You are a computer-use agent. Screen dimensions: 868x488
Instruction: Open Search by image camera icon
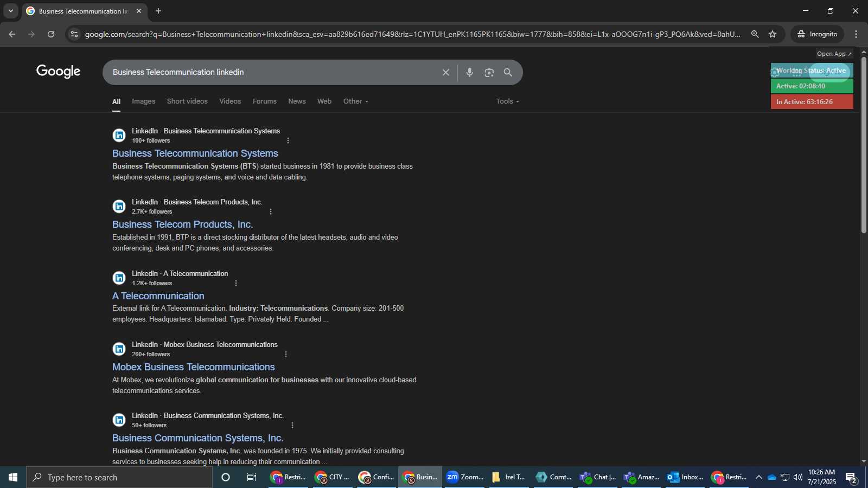pyautogui.click(x=489, y=73)
